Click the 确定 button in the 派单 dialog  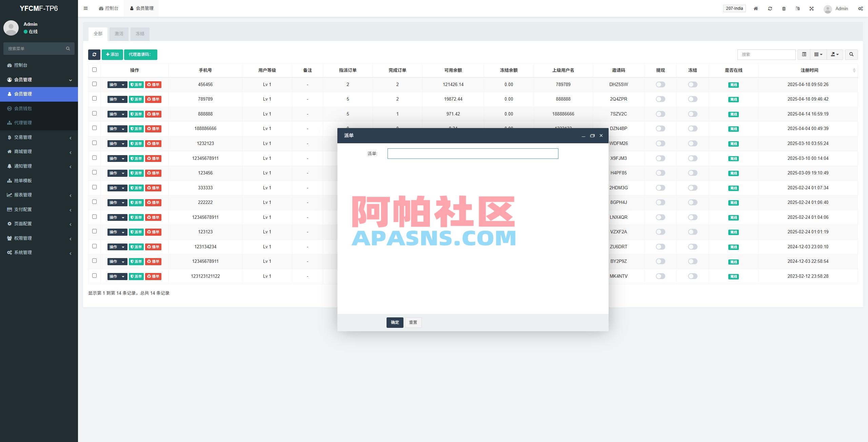(x=395, y=322)
